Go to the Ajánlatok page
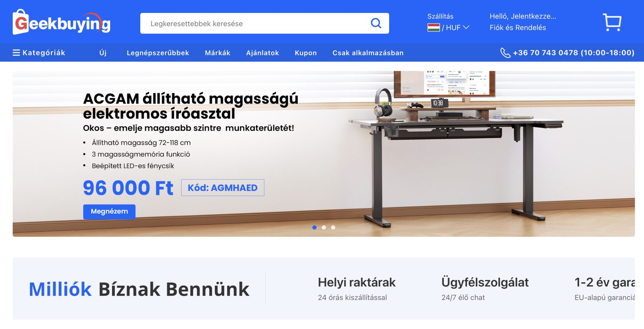Image resolution: width=644 pixels, height=329 pixels. (263, 53)
